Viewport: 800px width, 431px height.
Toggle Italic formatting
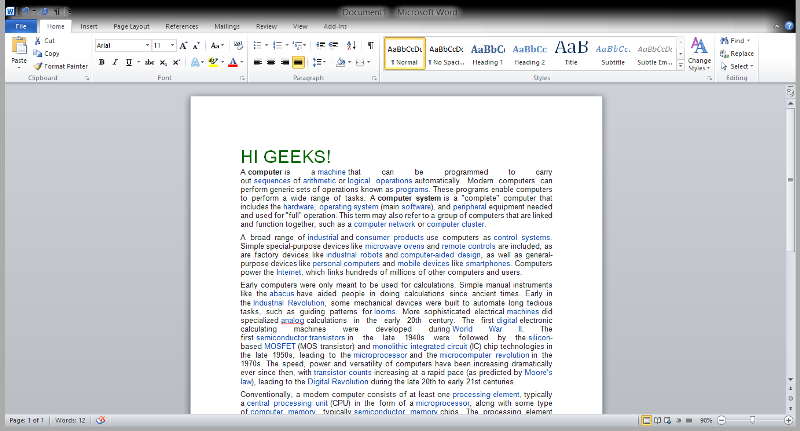[x=115, y=62]
